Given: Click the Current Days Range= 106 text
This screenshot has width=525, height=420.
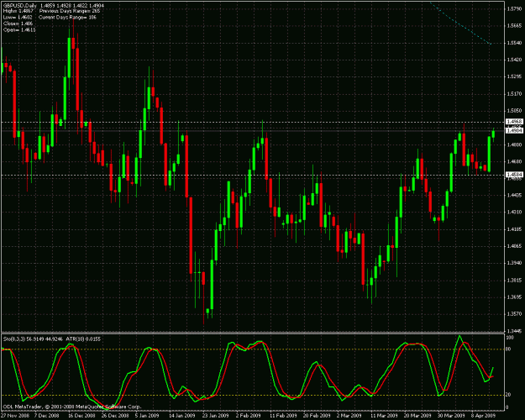Looking at the screenshot, I should tap(67, 17).
